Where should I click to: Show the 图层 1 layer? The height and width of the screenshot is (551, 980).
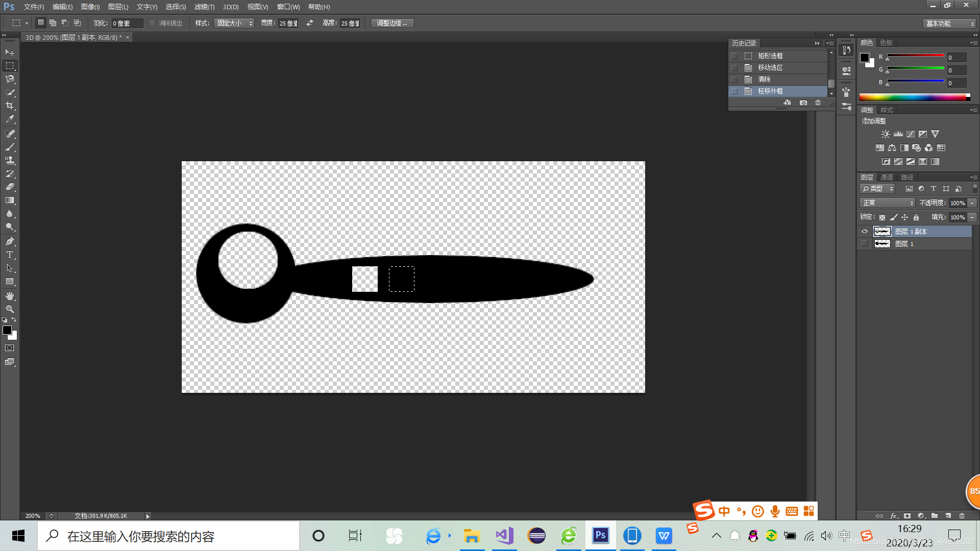click(865, 244)
